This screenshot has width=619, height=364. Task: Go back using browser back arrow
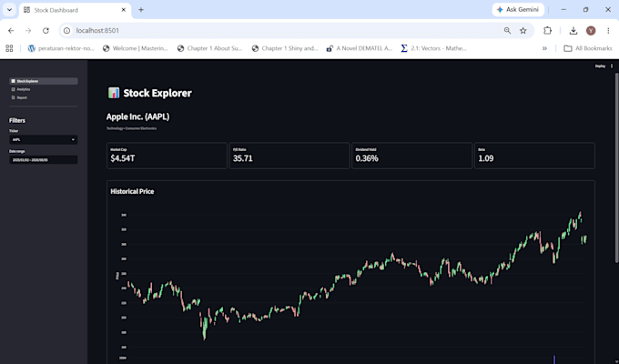click(11, 30)
